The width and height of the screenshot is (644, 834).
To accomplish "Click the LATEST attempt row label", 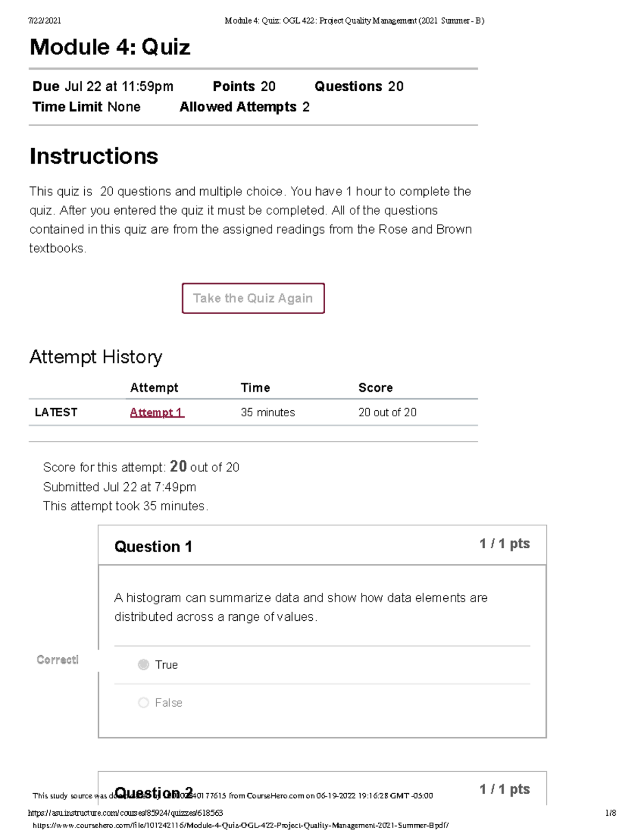I will (56, 412).
